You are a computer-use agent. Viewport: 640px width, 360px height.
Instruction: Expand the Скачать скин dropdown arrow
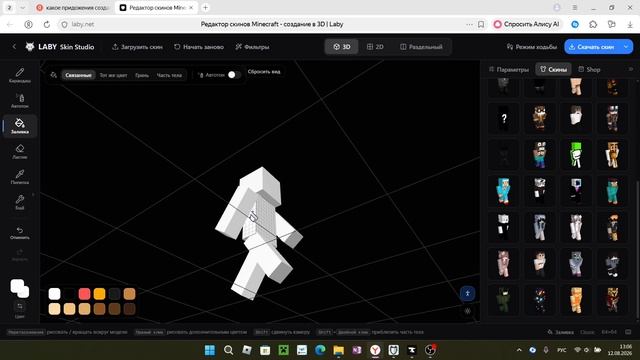tap(626, 47)
